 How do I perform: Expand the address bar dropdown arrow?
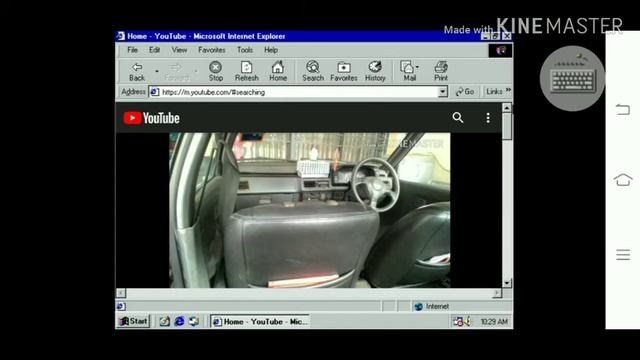pos(443,92)
